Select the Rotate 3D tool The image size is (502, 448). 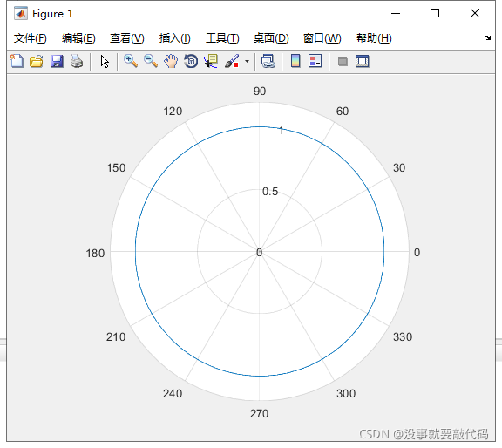click(x=191, y=61)
